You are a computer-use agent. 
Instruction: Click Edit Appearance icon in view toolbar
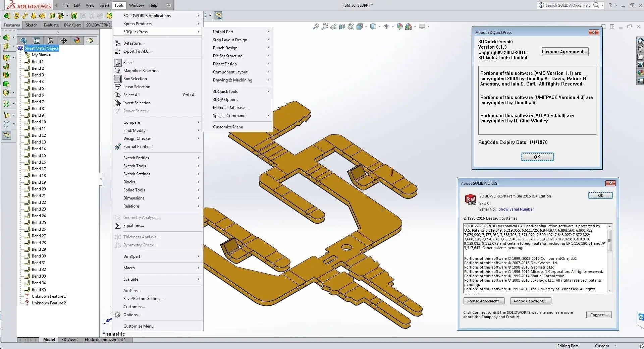399,26
